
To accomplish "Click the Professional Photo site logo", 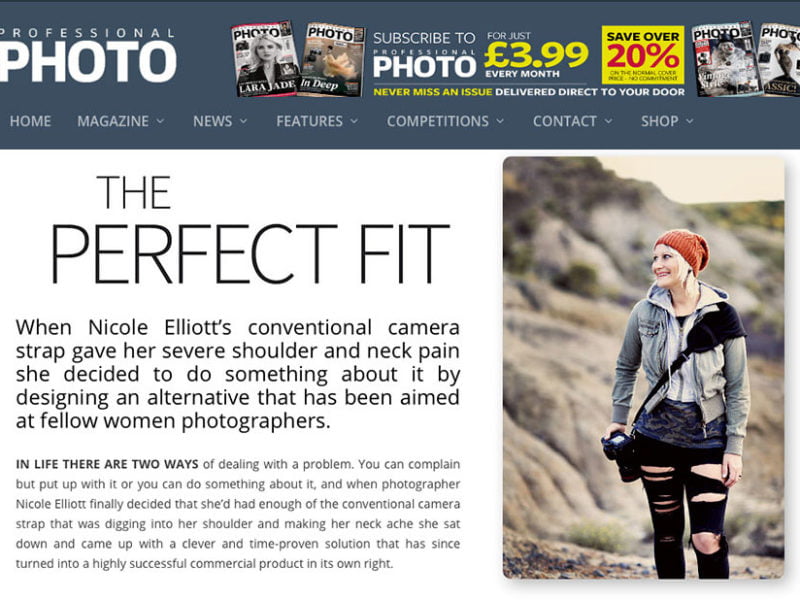I will point(88,55).
